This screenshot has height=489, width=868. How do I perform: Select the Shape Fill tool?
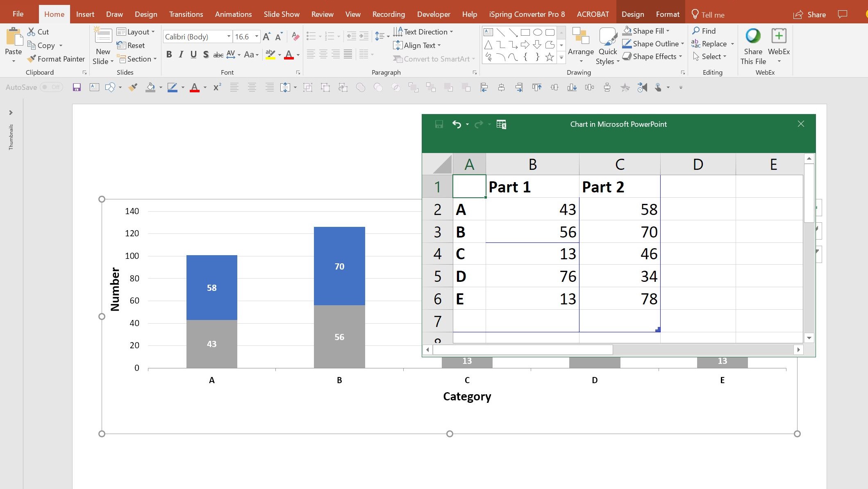[x=647, y=30]
